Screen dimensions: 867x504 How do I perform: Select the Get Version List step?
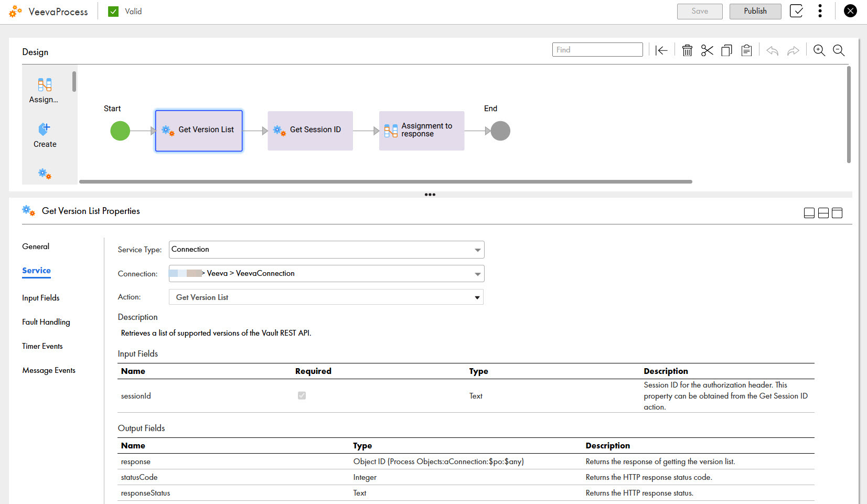pos(199,131)
